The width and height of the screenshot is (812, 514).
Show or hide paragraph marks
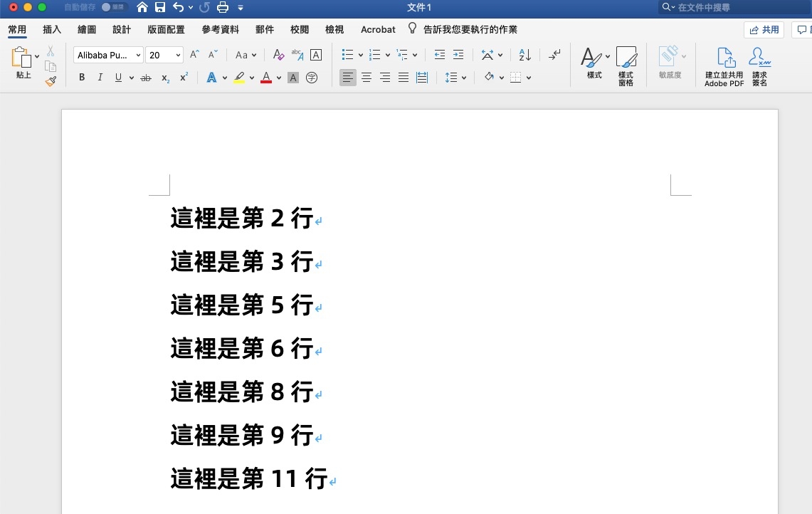tap(554, 54)
